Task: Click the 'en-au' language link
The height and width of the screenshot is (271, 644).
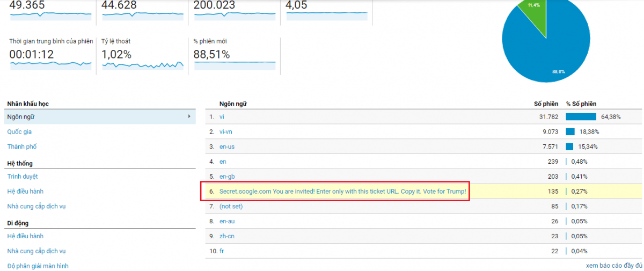Action: pos(226,221)
